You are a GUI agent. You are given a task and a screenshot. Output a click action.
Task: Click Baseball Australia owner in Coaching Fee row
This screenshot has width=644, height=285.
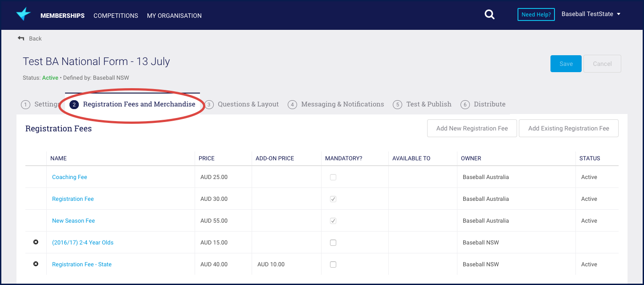[485, 177]
